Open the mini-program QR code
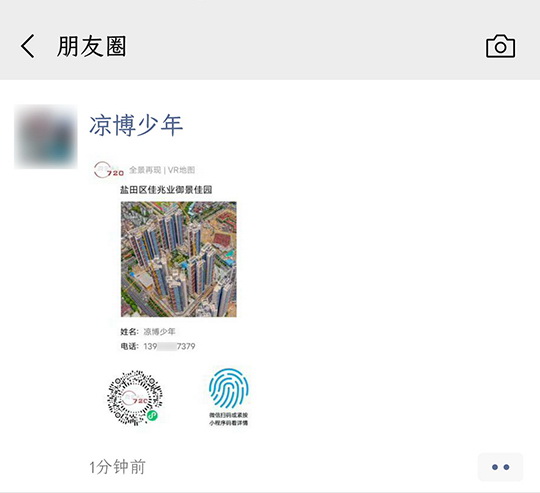Screen dimensions: 540x493 pos(135,398)
